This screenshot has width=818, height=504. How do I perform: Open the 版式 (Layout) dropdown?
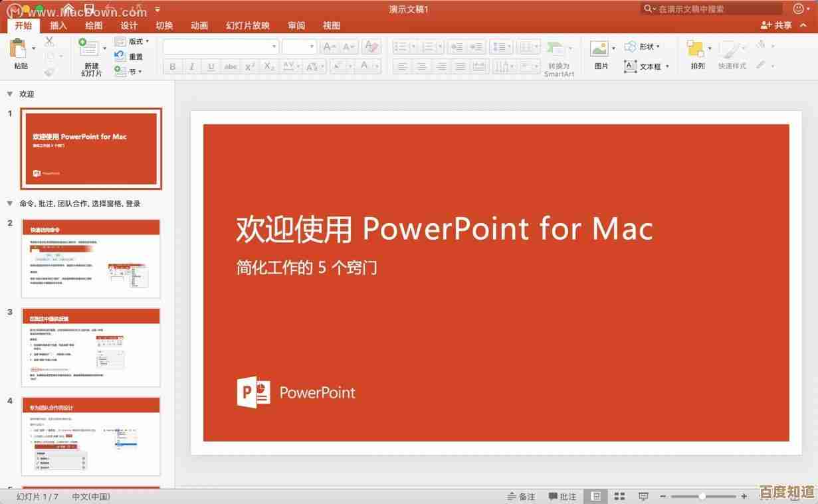pyautogui.click(x=134, y=42)
